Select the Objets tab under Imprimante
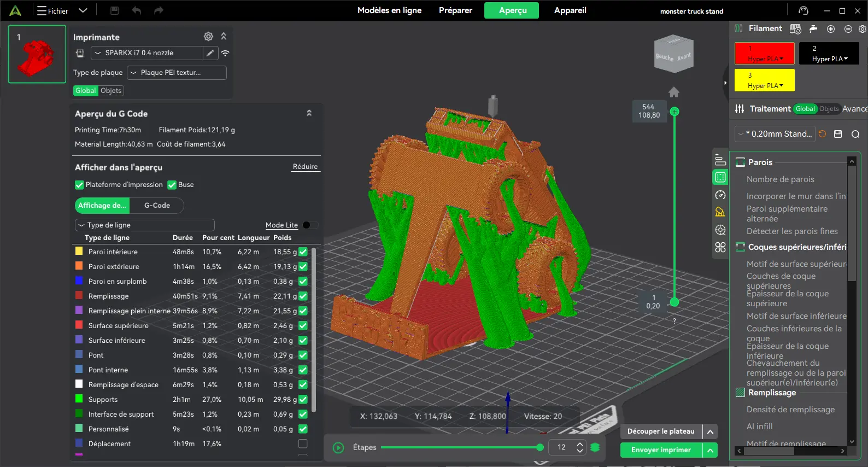 (x=111, y=91)
